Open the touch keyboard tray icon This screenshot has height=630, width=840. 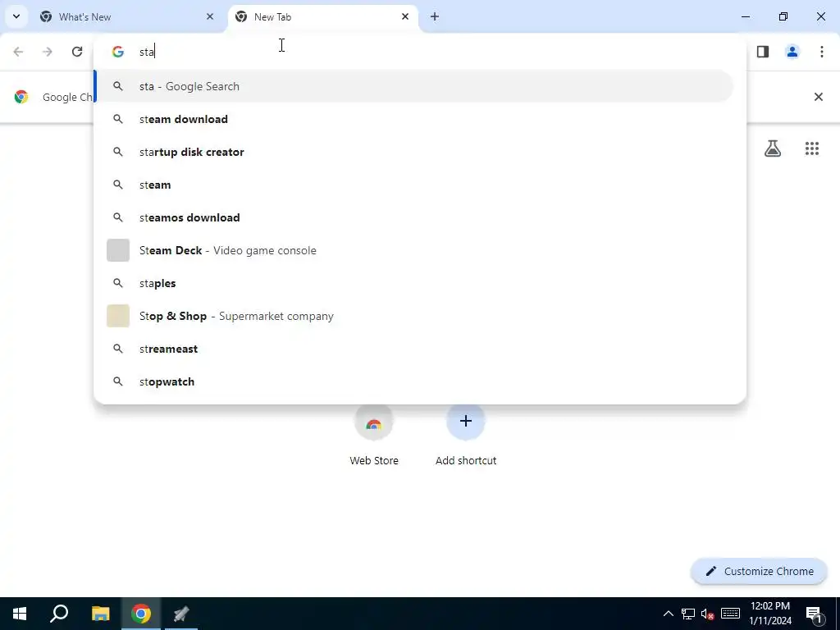pyautogui.click(x=730, y=614)
